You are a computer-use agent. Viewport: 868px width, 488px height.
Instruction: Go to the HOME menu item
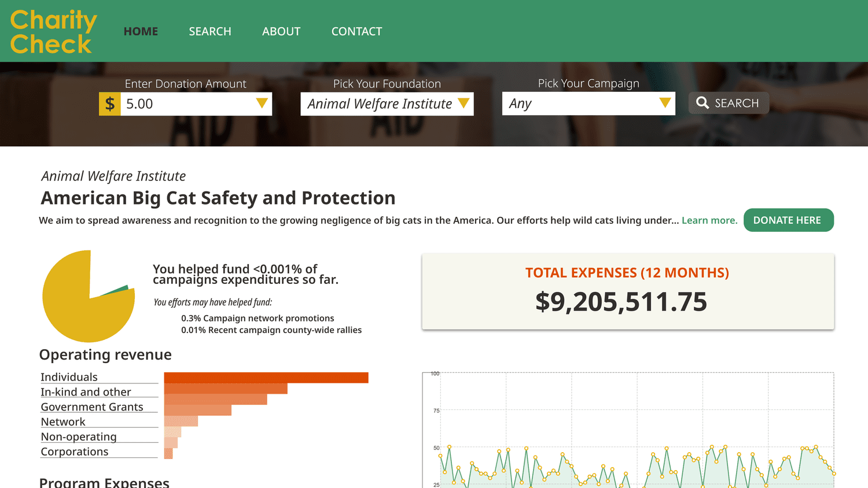pos(141,31)
